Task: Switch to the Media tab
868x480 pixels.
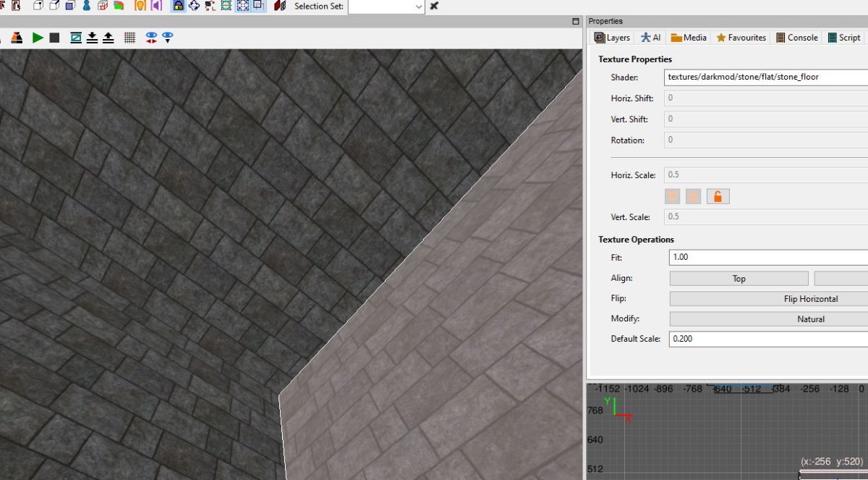Action: (x=688, y=38)
